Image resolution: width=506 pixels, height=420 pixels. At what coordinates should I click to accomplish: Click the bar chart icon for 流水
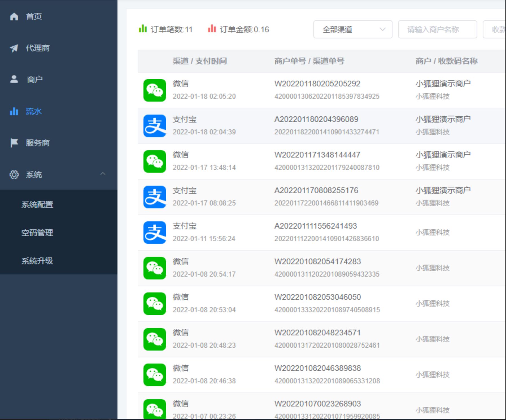(x=14, y=111)
